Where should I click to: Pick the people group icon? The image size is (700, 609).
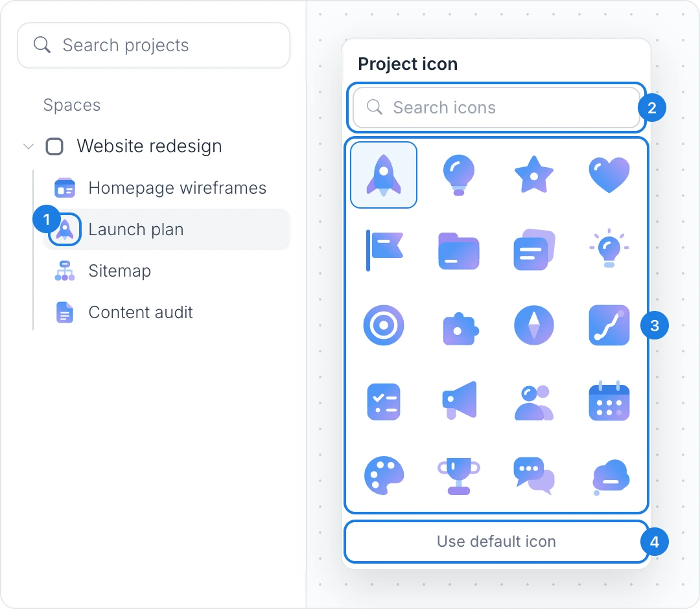(x=534, y=402)
